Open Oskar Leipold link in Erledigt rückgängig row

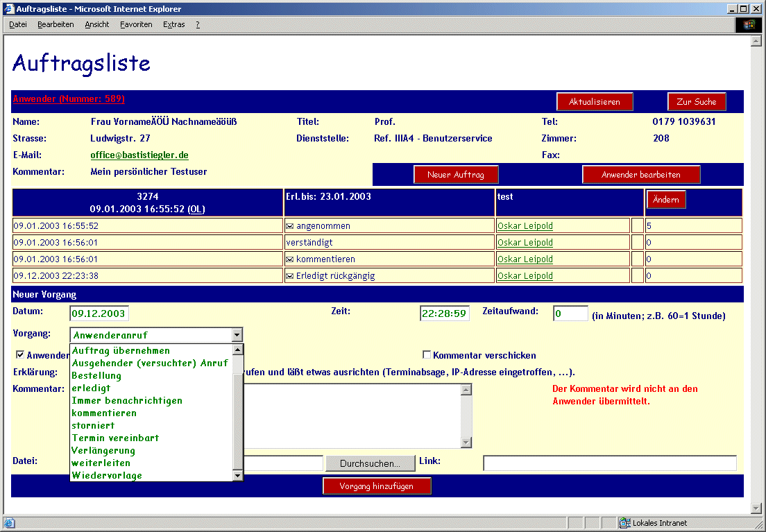pos(525,276)
